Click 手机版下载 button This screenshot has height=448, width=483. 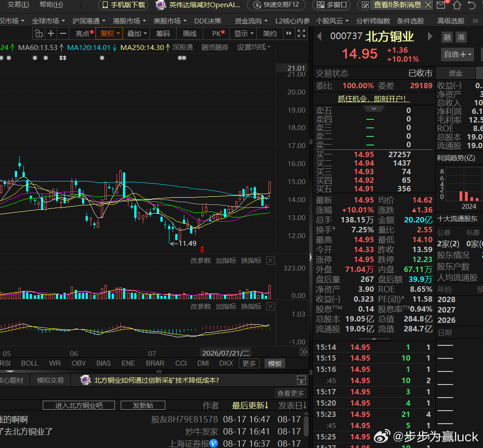coord(123,5)
